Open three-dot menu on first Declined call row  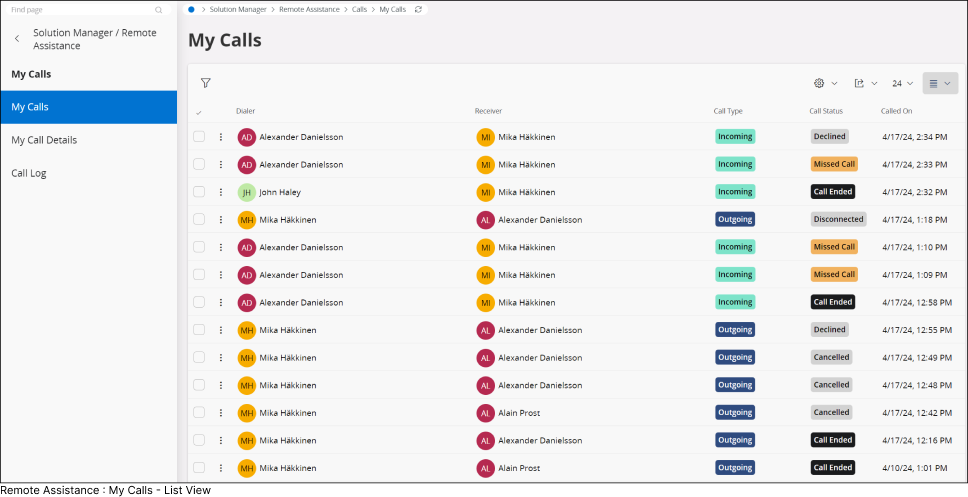coord(221,137)
